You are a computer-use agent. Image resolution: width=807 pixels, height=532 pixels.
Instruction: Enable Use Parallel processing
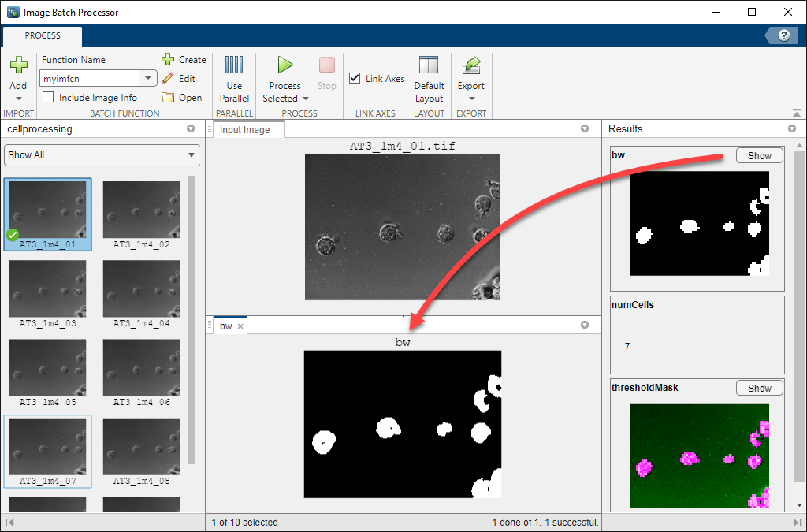(234, 79)
